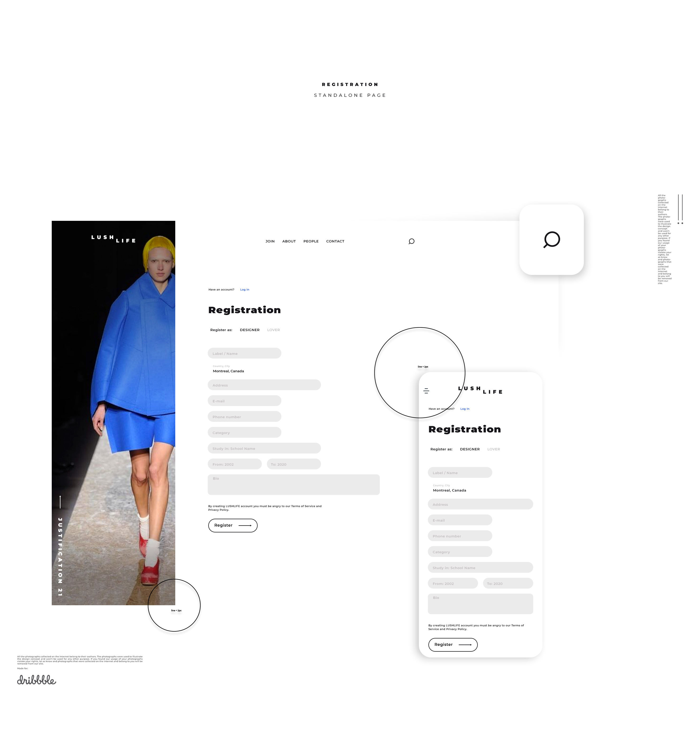700x739 pixels.
Task: Click the search icon on the card overlay
Action: (x=552, y=240)
